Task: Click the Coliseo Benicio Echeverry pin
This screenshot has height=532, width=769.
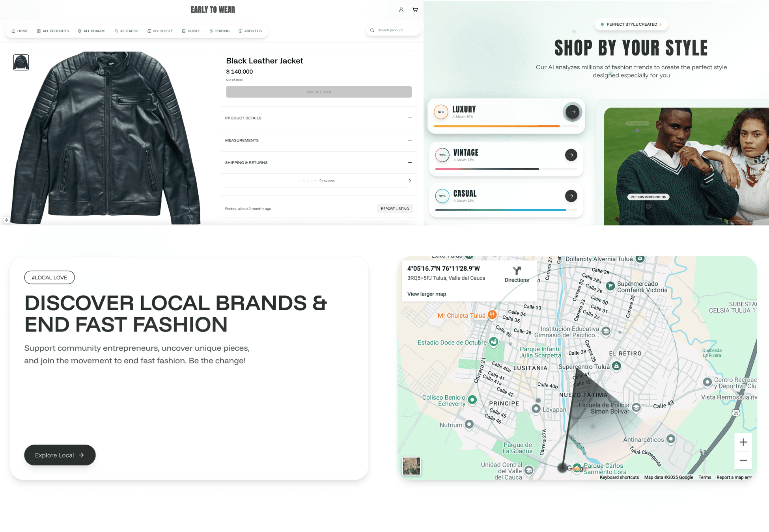Action: 472,400
